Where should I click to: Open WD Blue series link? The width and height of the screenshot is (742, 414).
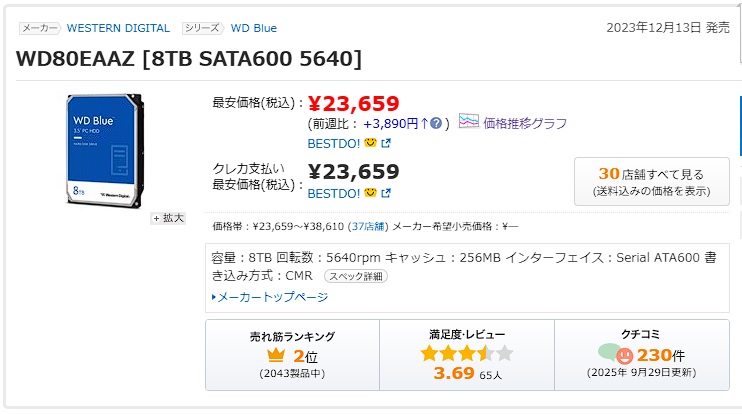[x=253, y=28]
